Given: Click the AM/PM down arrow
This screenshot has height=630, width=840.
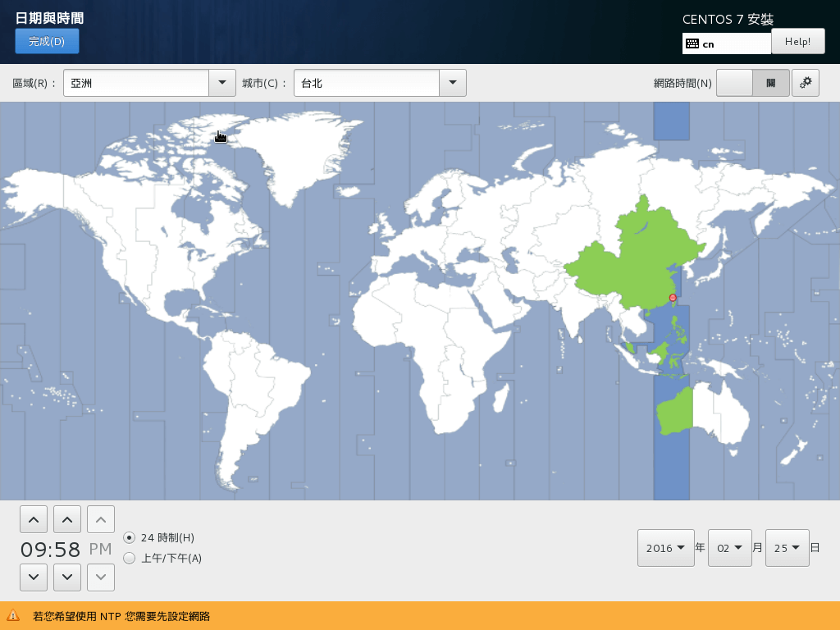Looking at the screenshot, I should click(101, 577).
